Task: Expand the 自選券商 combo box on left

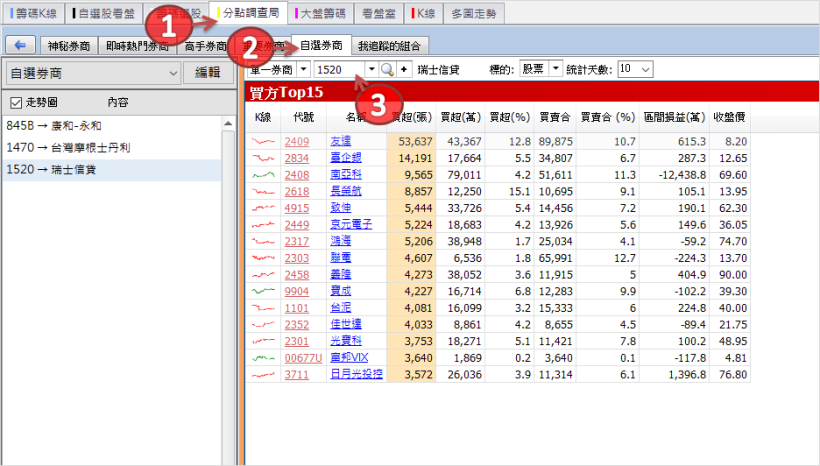Action: 173,73
